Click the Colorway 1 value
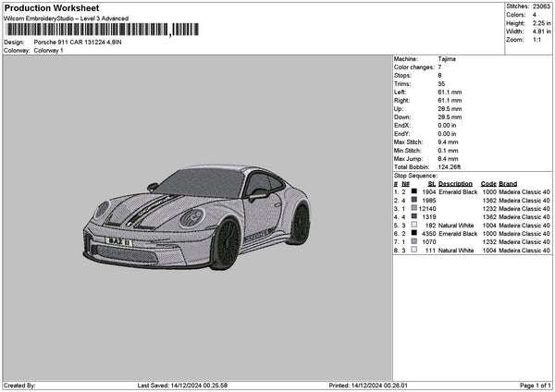 [x=48, y=50]
